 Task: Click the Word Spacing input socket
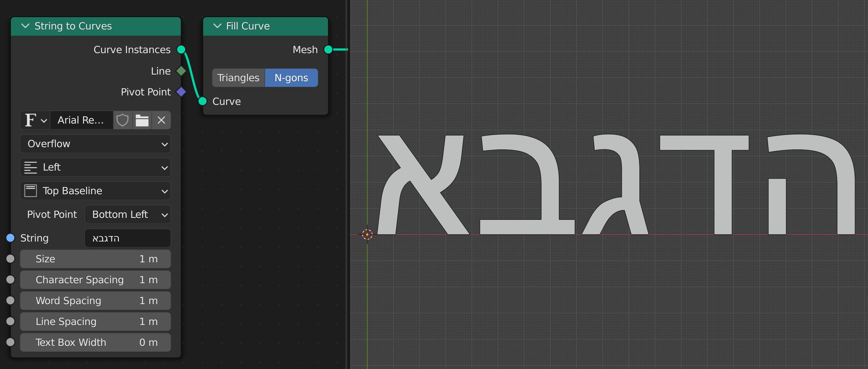[11, 300]
